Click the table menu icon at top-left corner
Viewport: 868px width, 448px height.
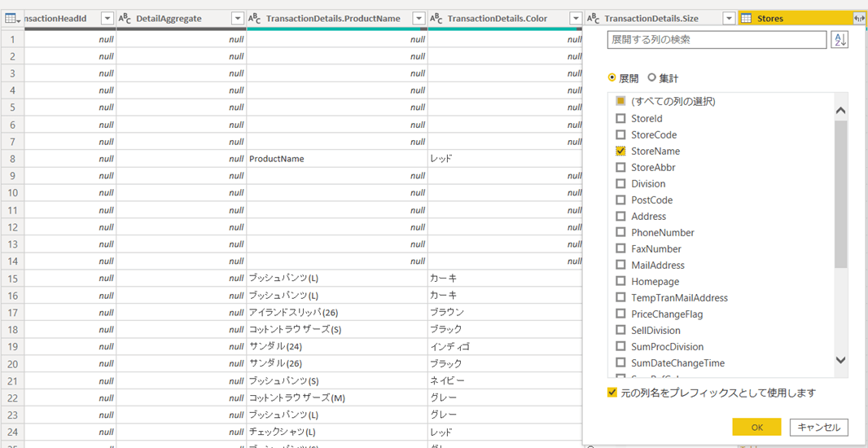point(12,18)
